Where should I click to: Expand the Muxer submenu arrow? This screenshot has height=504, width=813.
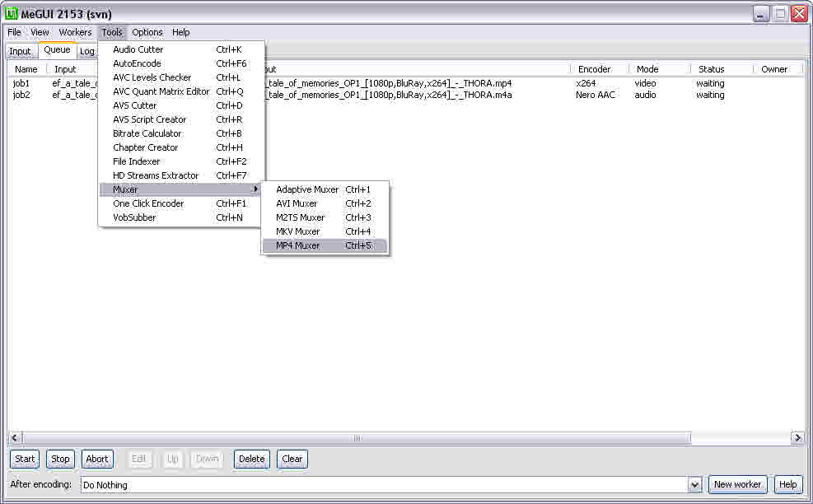click(x=255, y=189)
